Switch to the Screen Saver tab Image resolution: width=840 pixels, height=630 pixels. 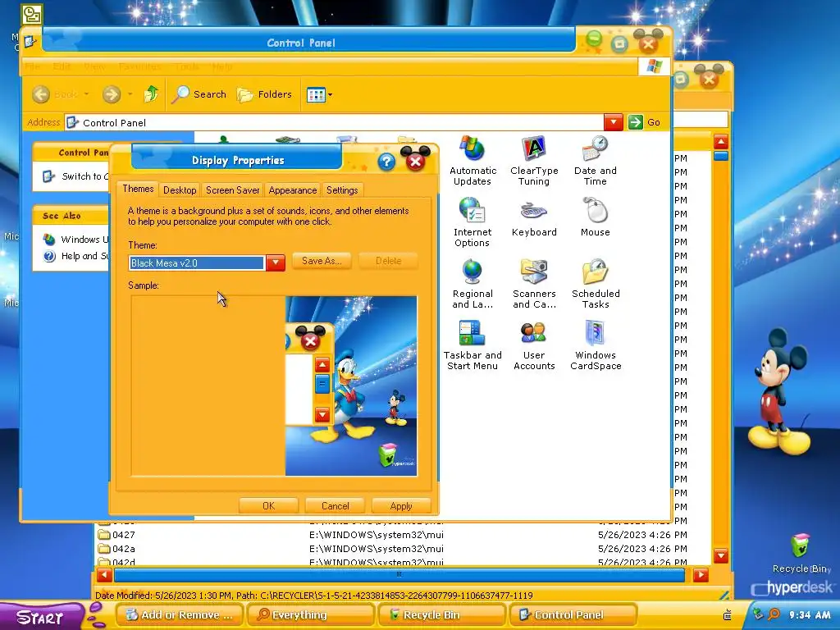pos(232,190)
